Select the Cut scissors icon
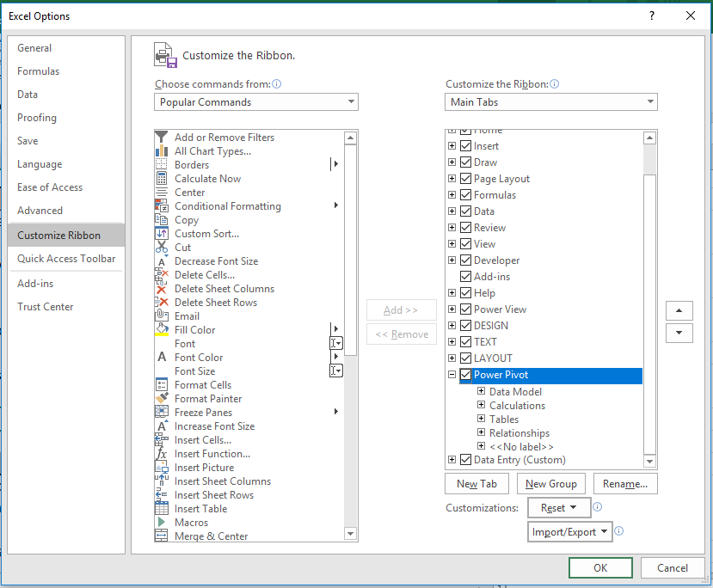This screenshot has width=713, height=588. (x=162, y=248)
